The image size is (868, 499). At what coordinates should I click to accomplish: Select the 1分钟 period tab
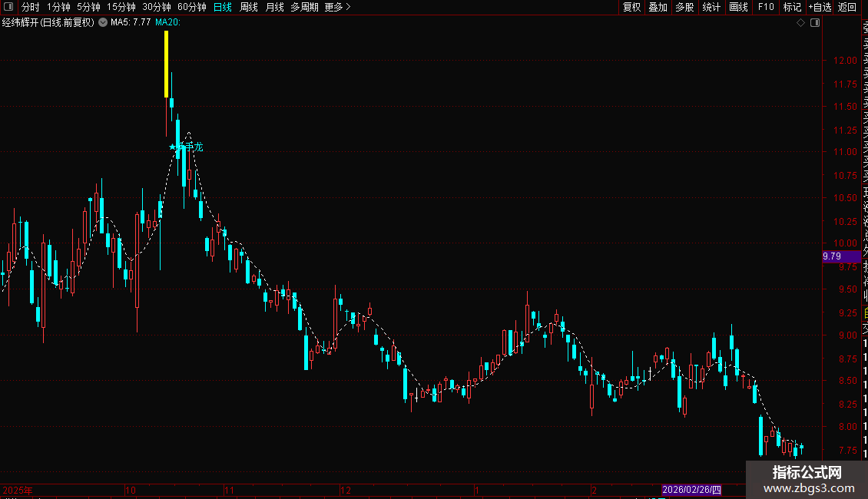(58, 7)
